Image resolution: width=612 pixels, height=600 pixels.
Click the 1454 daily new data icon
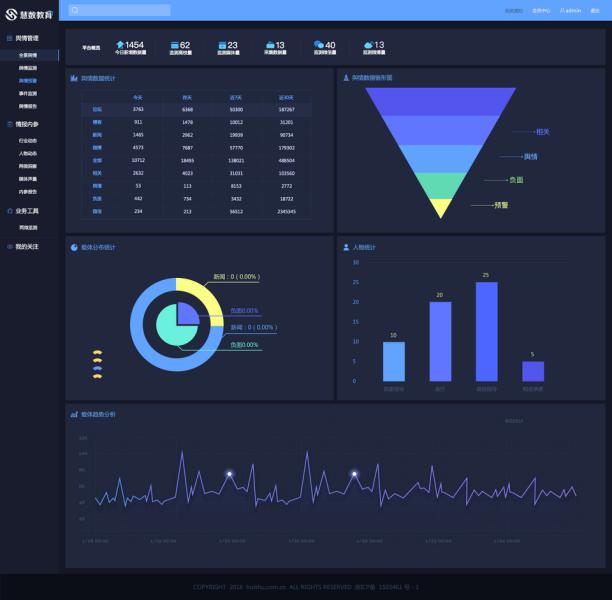119,45
